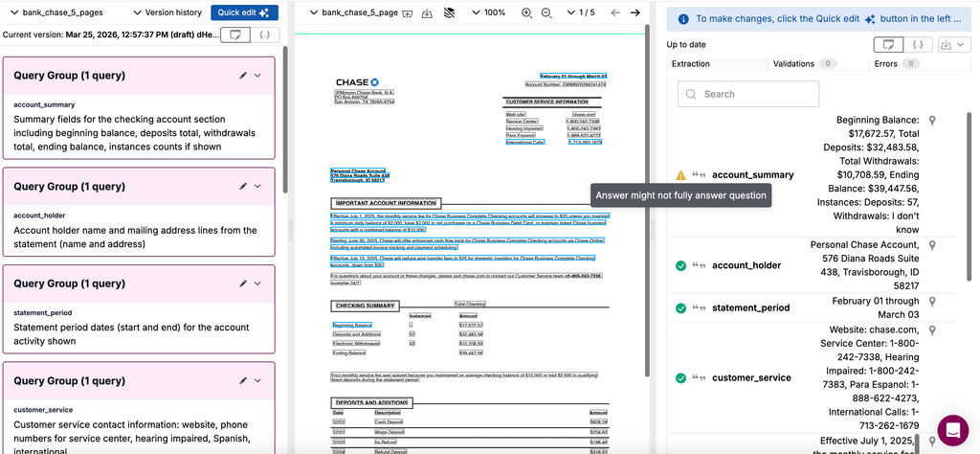Click the quote icon beside statement_period
The width and height of the screenshot is (980, 454).
coord(699,308)
